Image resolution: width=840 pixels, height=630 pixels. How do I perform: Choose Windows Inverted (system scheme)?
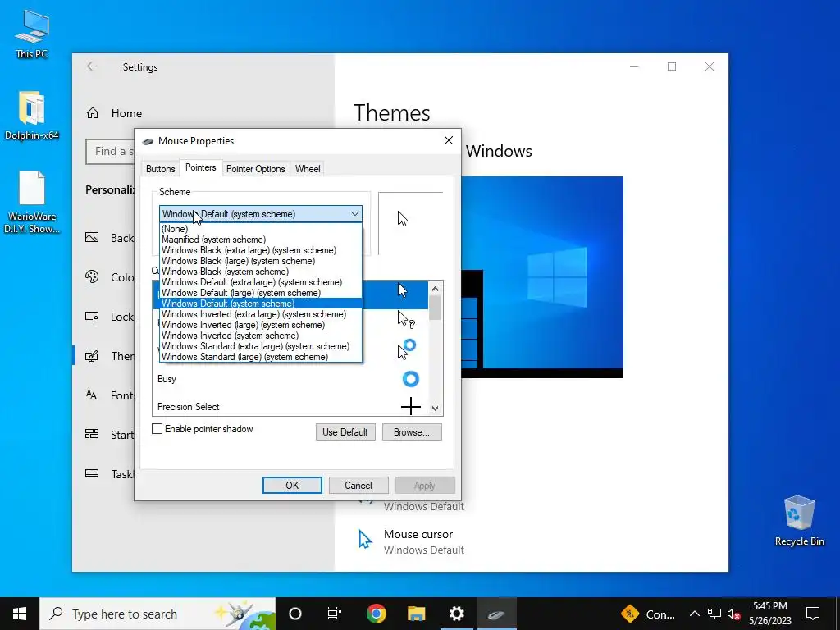pos(261,336)
